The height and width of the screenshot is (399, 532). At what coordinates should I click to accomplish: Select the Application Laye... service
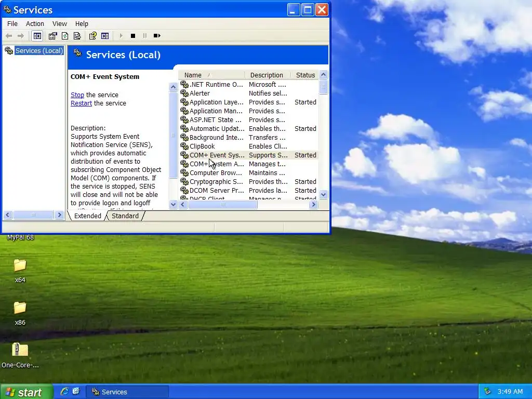click(249, 102)
